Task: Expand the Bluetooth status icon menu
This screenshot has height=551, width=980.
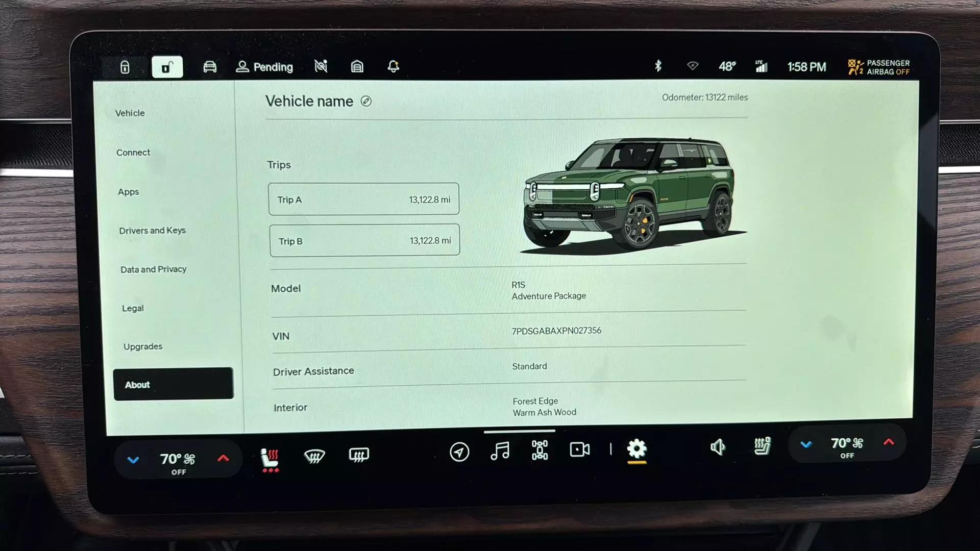Action: point(657,66)
